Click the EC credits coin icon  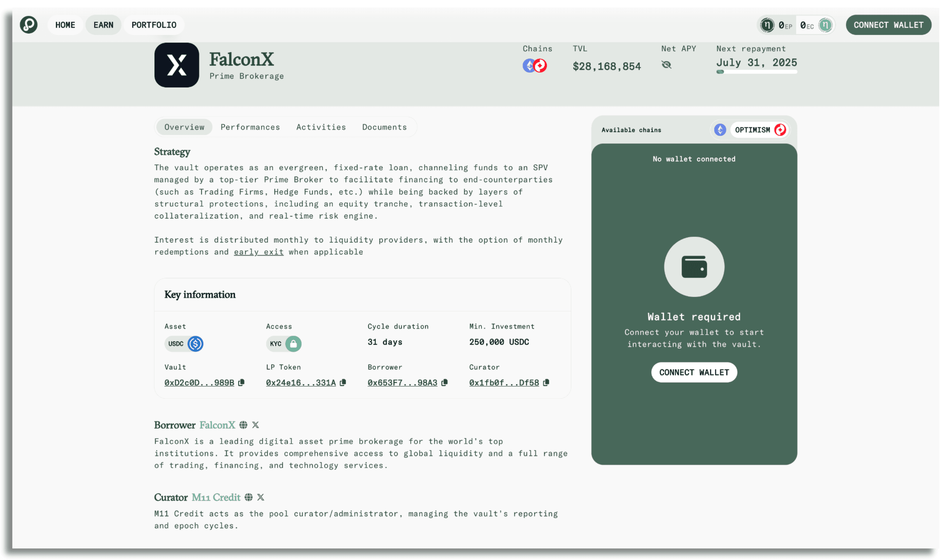(x=826, y=25)
